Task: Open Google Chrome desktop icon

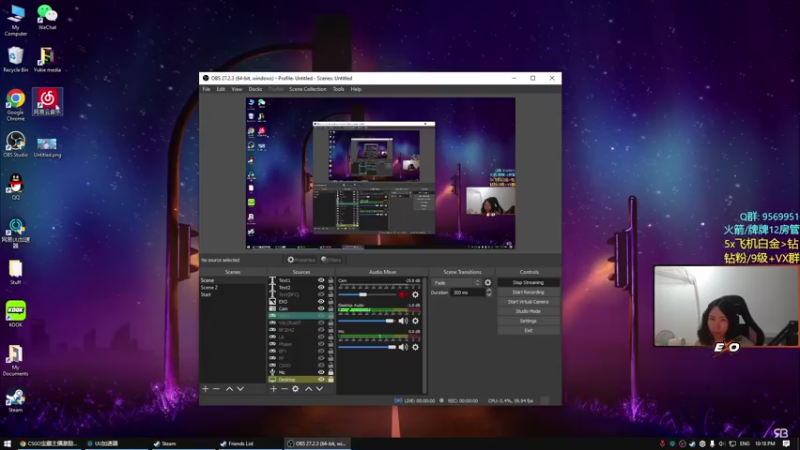Action: 15,105
